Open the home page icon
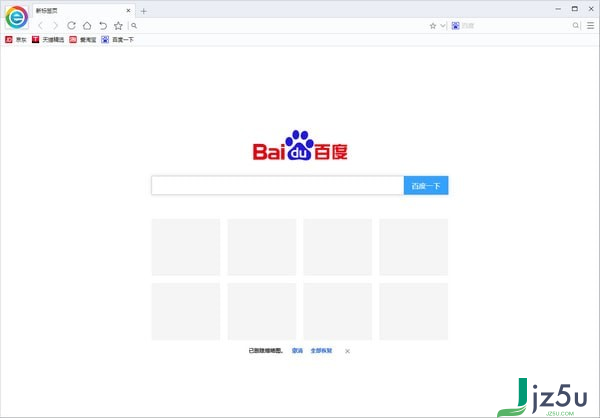600x418 pixels. (x=87, y=26)
